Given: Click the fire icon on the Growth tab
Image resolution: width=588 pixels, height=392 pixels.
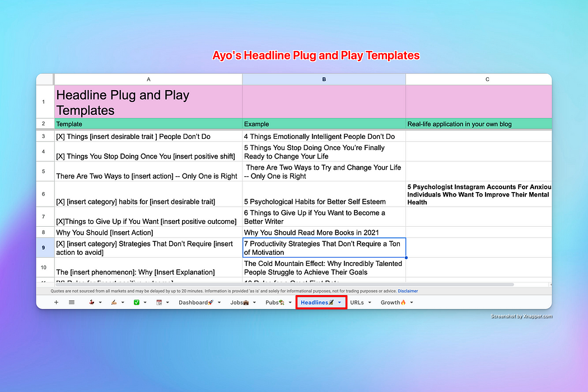Looking at the screenshot, I should coord(402,302).
